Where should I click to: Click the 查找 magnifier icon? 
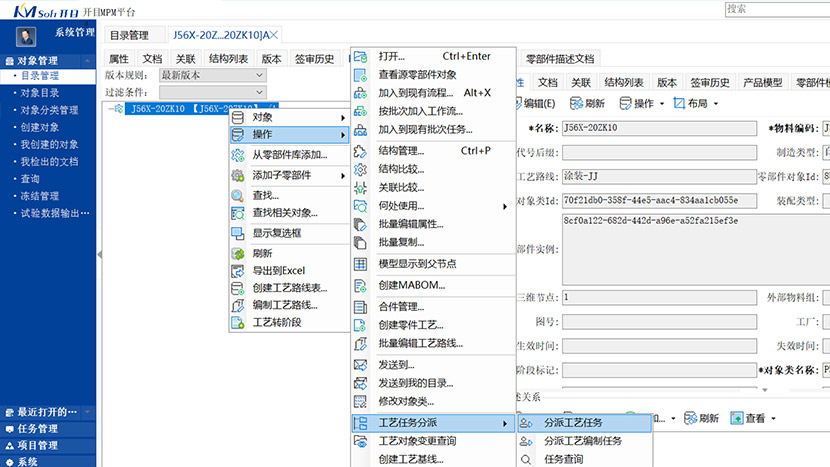238,196
